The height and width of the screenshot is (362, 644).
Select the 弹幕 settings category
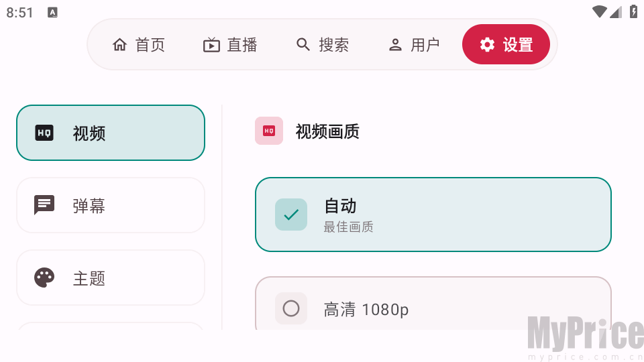point(111,205)
